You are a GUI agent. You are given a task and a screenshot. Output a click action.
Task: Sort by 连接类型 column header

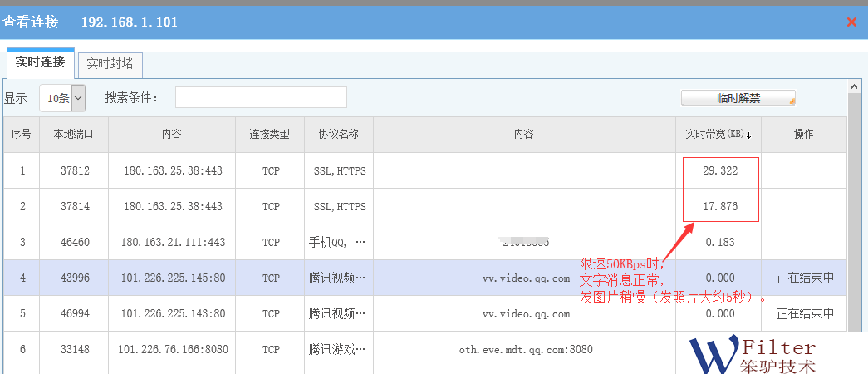click(271, 135)
